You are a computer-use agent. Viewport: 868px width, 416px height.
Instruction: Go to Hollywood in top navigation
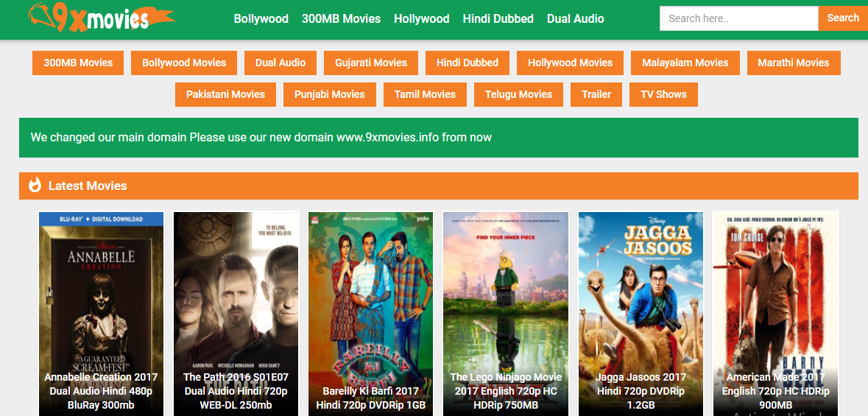[422, 19]
